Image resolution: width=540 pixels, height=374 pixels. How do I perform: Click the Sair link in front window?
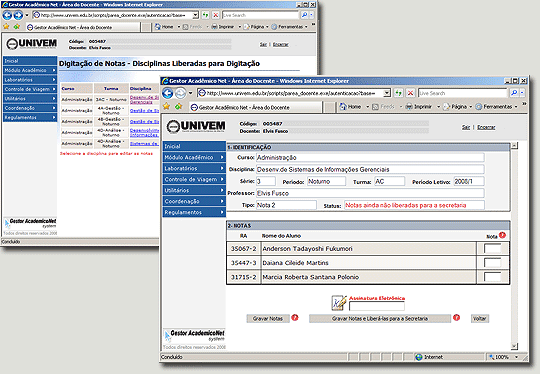[466, 127]
